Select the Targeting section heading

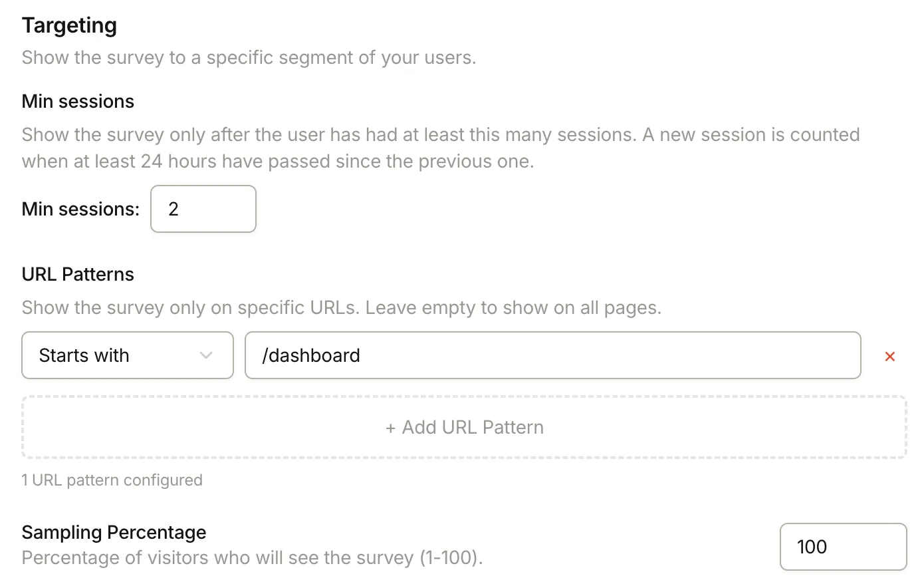tap(69, 25)
